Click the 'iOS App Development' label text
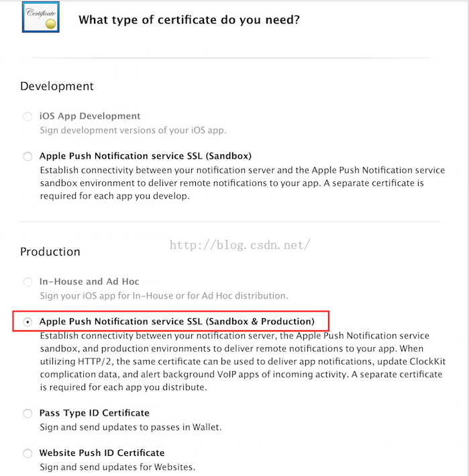Viewport: 469px width, 476px height. tap(90, 116)
